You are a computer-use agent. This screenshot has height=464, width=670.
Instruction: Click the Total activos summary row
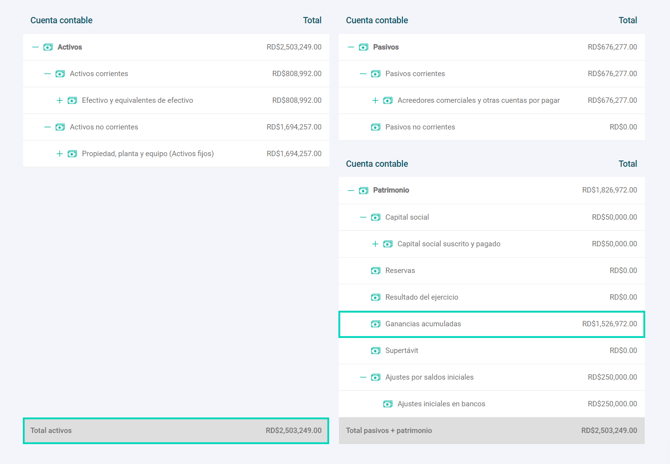click(x=176, y=431)
